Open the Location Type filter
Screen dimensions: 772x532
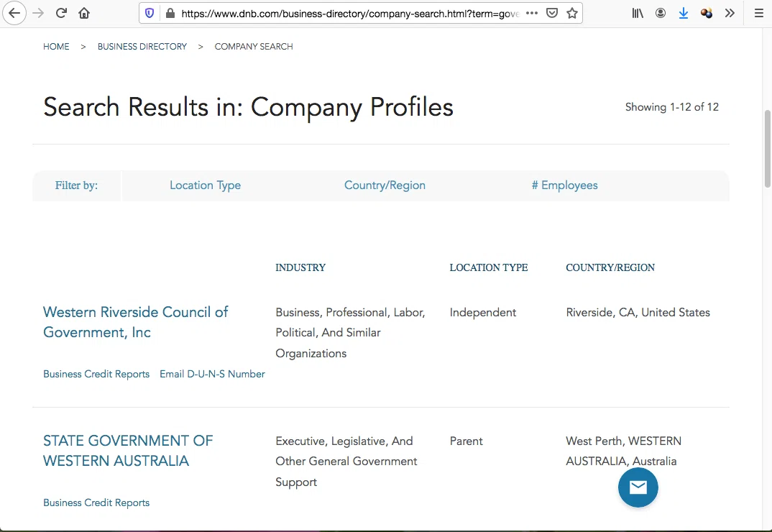click(206, 185)
